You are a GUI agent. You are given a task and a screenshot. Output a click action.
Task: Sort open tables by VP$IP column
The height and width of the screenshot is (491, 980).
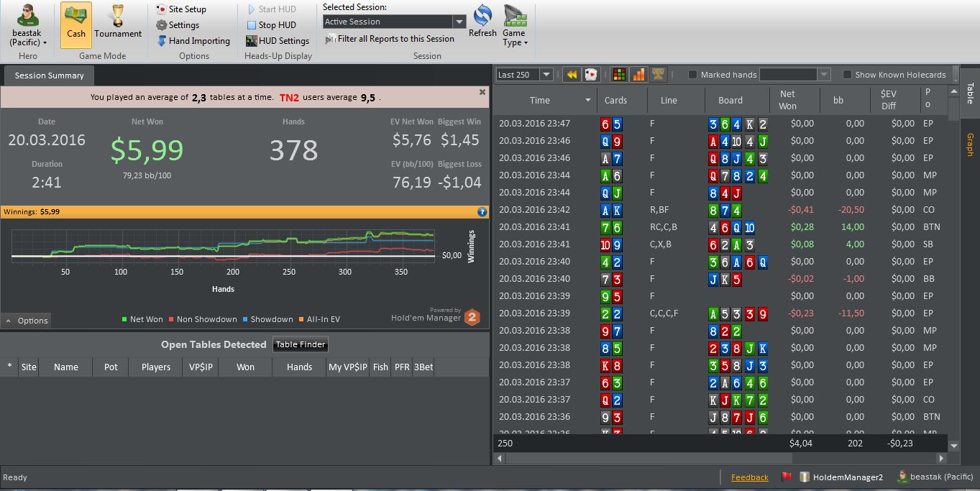201,367
